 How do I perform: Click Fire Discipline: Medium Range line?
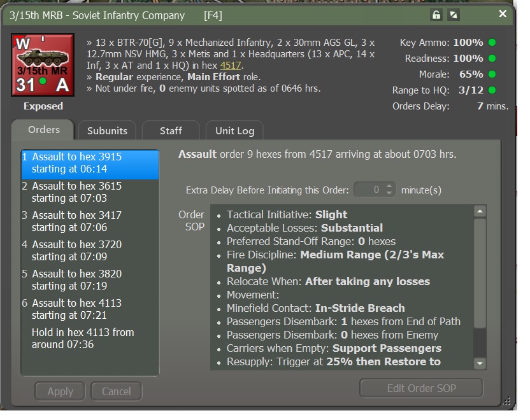tap(335, 262)
